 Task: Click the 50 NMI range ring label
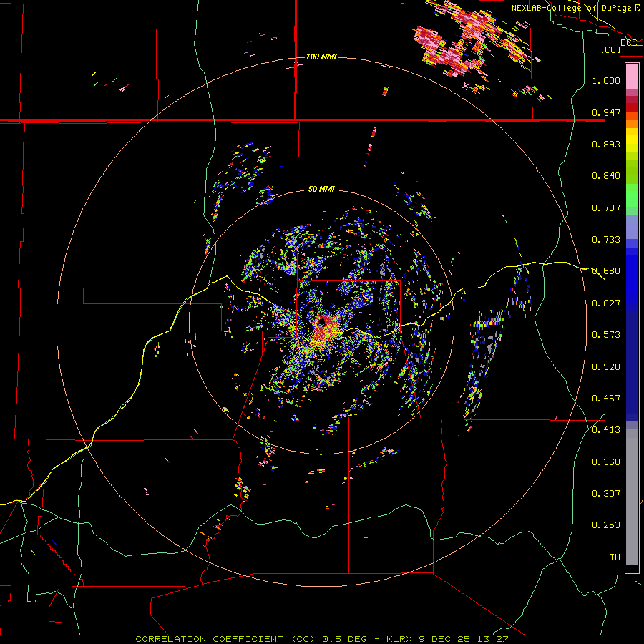pos(321,189)
